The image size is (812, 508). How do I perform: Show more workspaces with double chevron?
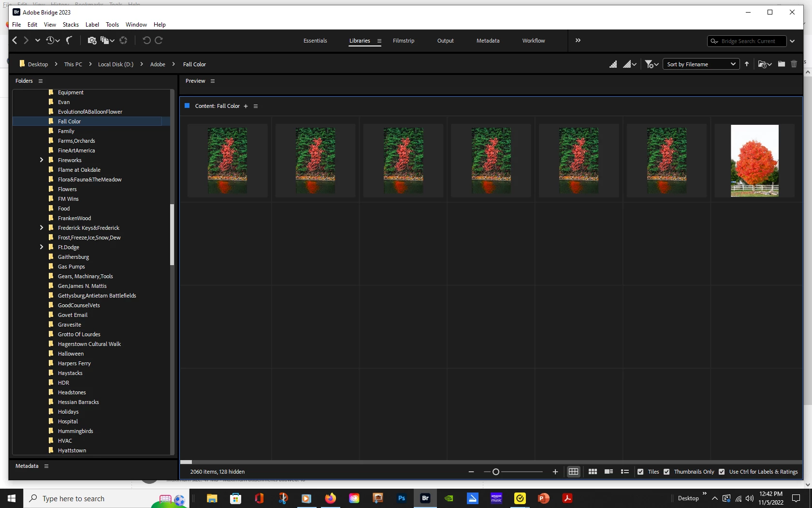pos(578,41)
